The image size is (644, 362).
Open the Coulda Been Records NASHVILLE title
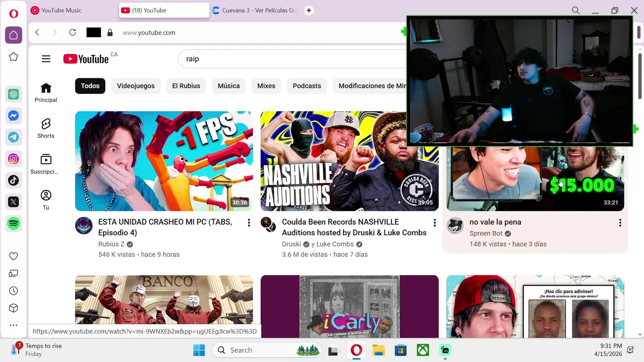click(x=354, y=227)
